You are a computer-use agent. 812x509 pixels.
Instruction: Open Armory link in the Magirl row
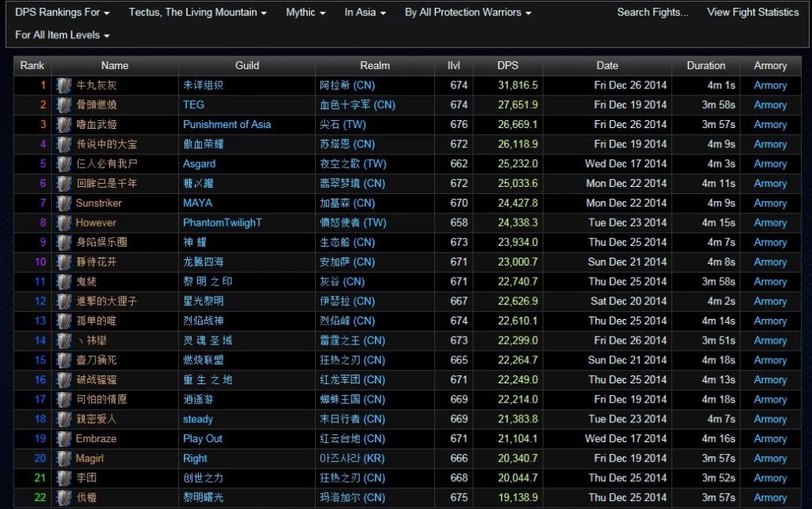coord(770,459)
